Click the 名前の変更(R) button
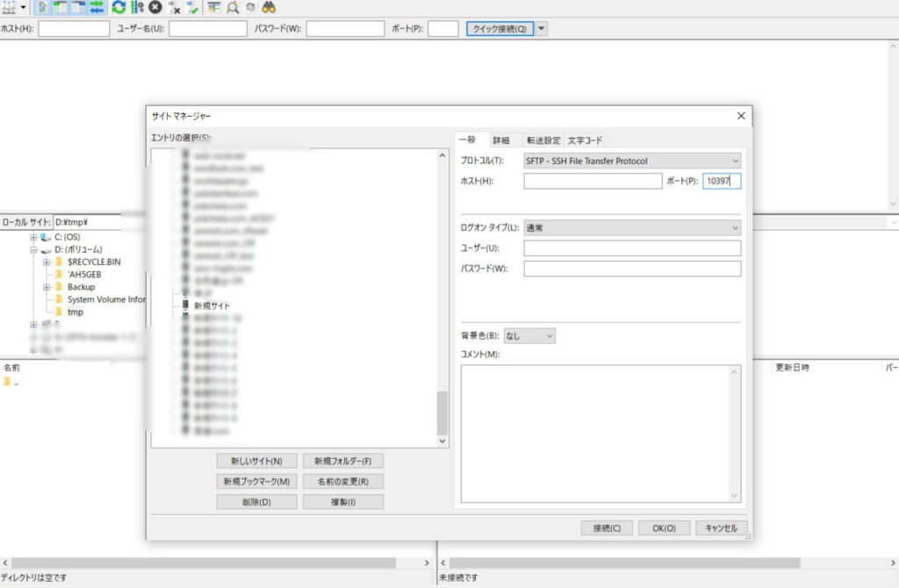This screenshot has height=588, width=899. 343,482
